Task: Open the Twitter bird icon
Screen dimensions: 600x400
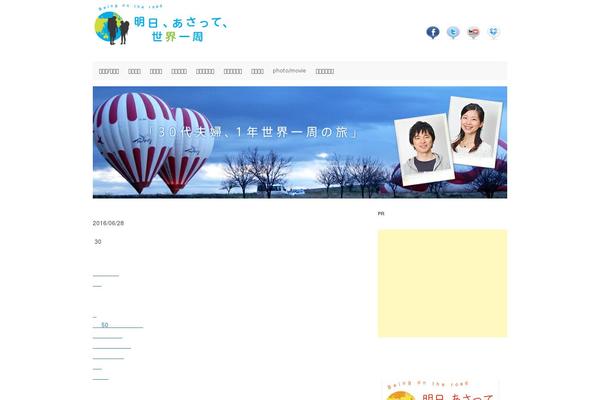Action: coord(453,33)
